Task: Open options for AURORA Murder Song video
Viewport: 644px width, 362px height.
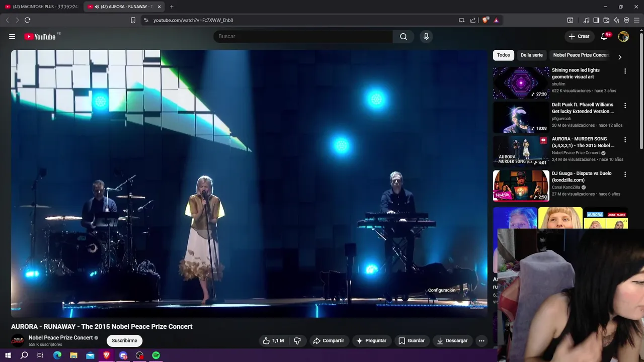Action: coord(625,140)
